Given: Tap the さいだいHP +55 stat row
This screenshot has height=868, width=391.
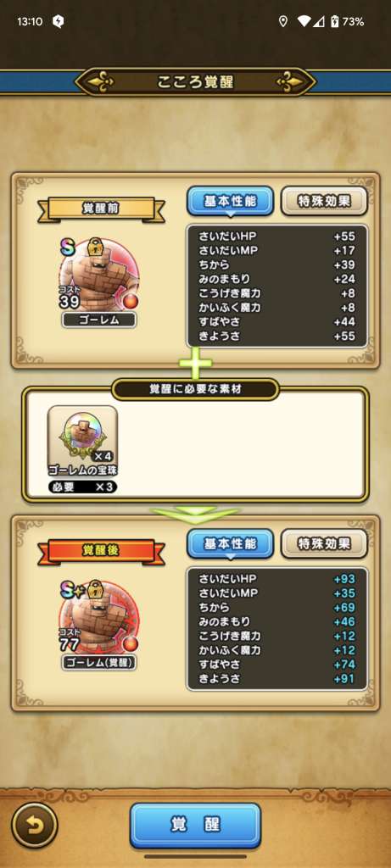Looking at the screenshot, I should (276, 236).
